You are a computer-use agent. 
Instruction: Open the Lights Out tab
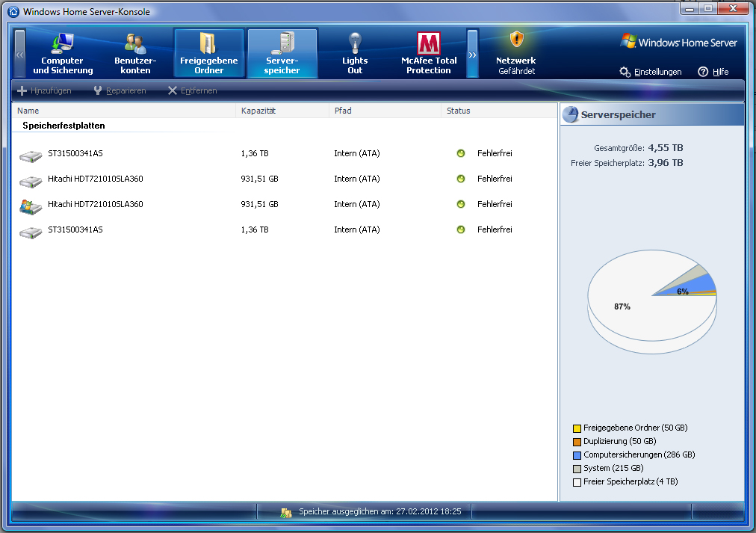tap(355, 53)
